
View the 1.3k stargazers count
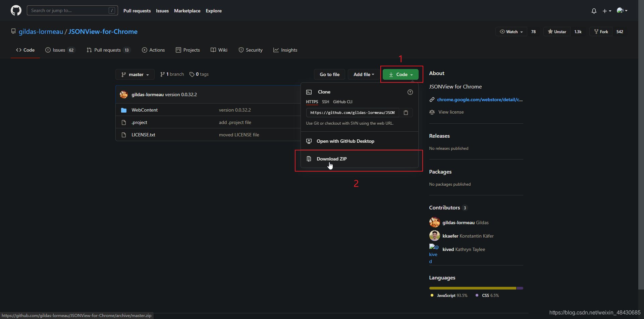578,31
